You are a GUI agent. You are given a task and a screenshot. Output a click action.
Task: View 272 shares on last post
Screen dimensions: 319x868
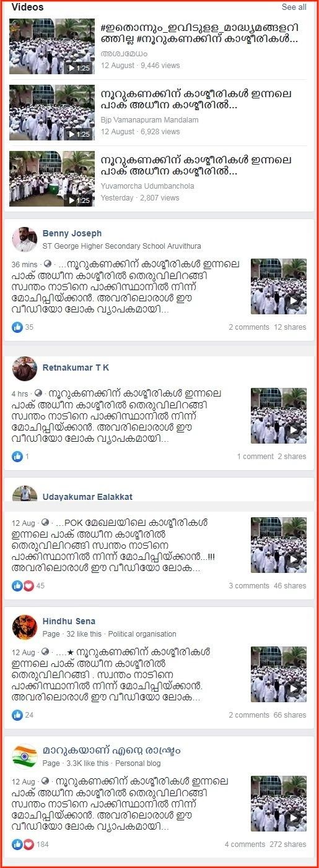tap(287, 844)
